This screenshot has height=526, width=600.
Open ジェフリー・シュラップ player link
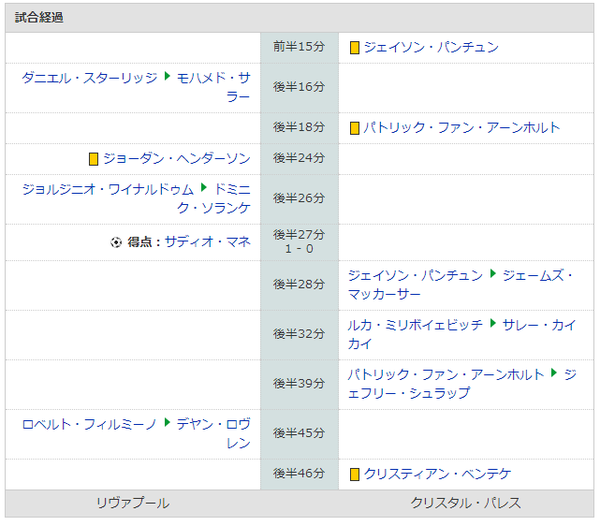(x=462, y=384)
